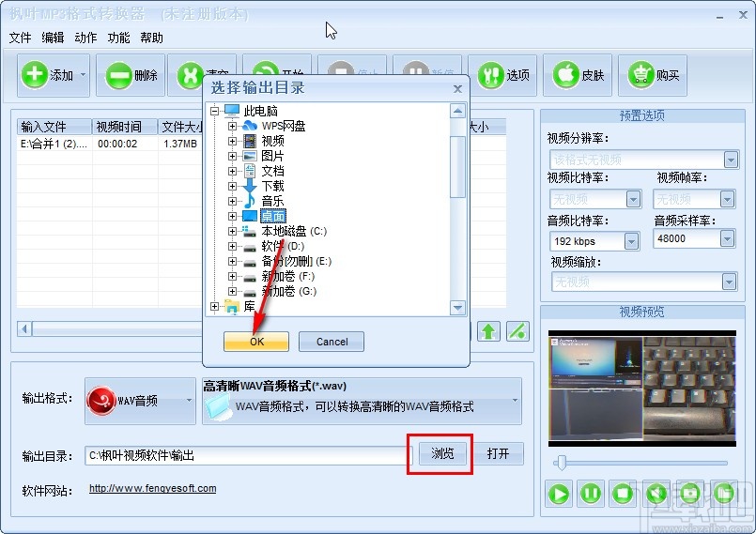Expand the 桌面 tree node
The height and width of the screenshot is (534, 756).
(232, 216)
